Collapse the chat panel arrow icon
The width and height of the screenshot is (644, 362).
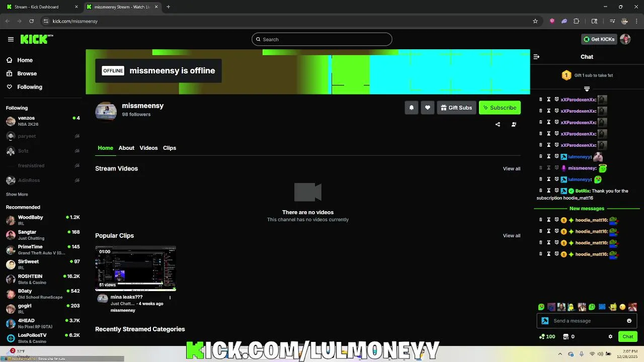(x=536, y=57)
